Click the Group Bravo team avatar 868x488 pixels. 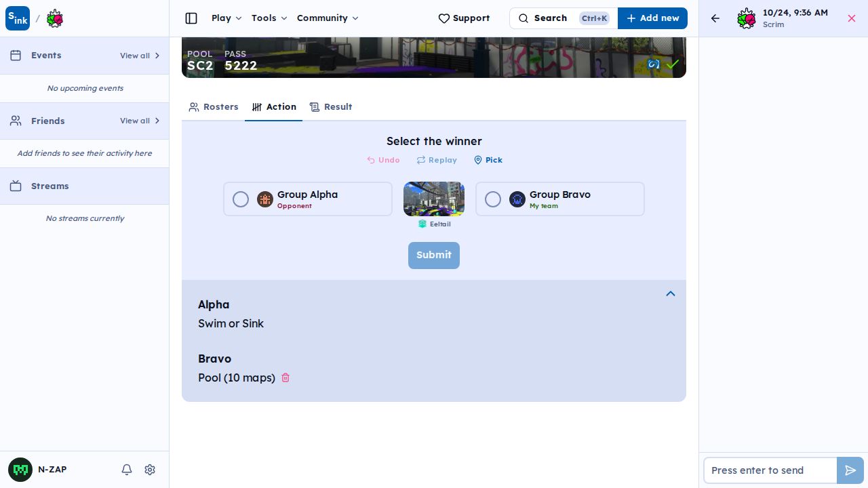coord(517,199)
